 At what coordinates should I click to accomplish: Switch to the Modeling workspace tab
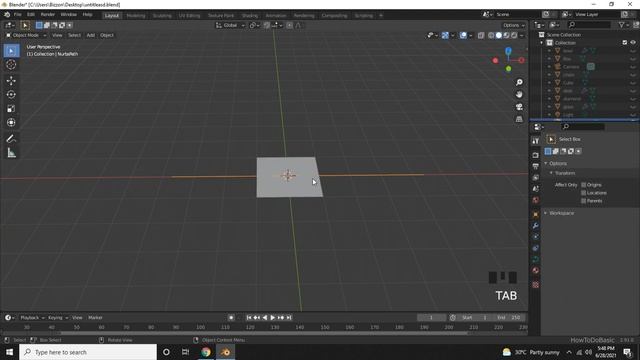[136, 16]
